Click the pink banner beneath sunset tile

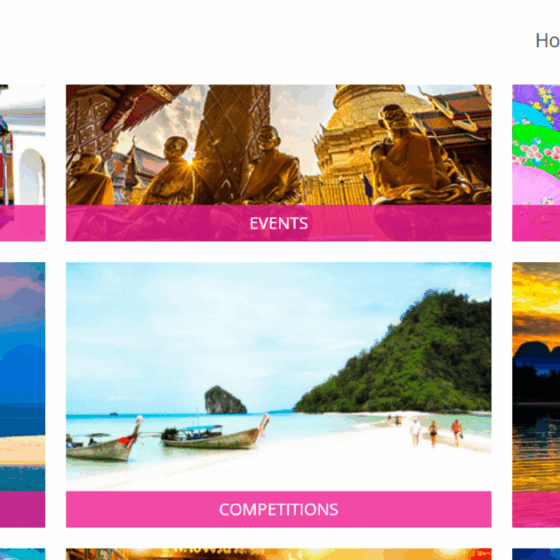point(536,509)
